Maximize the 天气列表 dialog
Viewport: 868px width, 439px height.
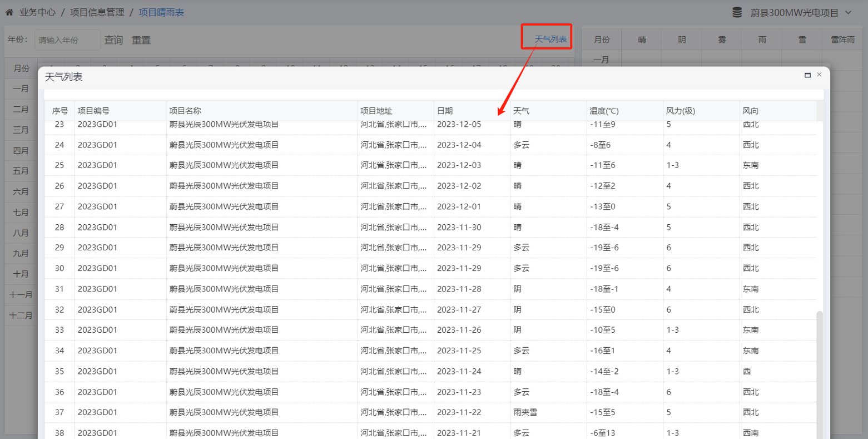(807, 75)
